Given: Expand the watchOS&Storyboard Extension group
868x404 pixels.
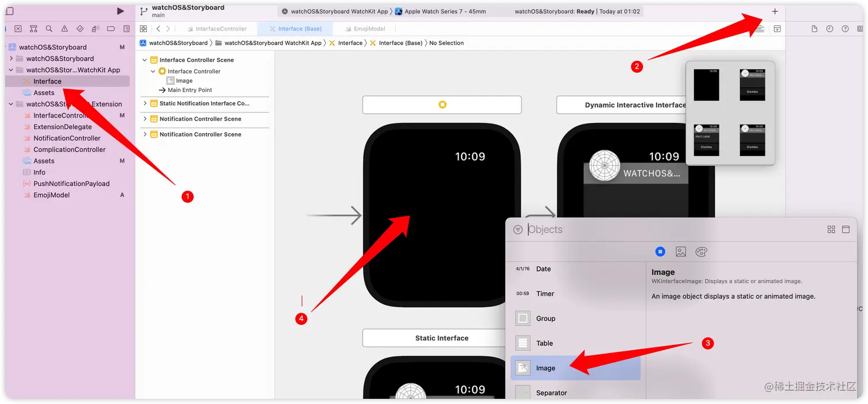Looking at the screenshot, I should (10, 104).
